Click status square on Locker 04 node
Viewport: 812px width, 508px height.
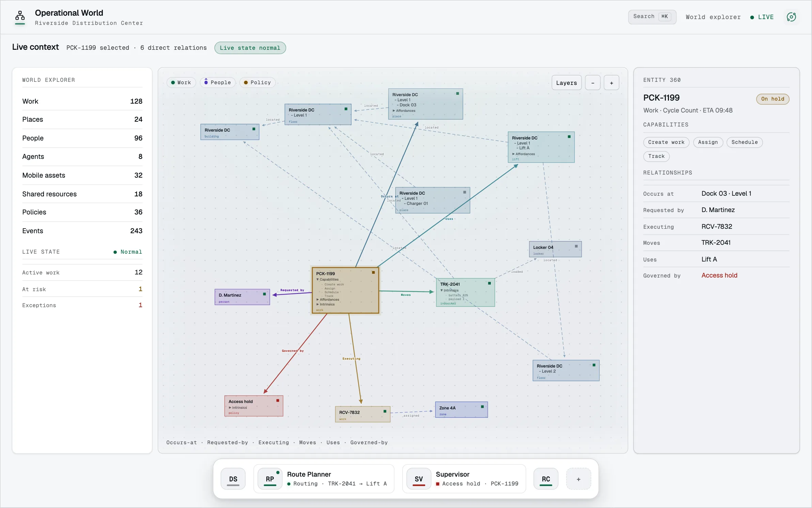click(x=576, y=246)
